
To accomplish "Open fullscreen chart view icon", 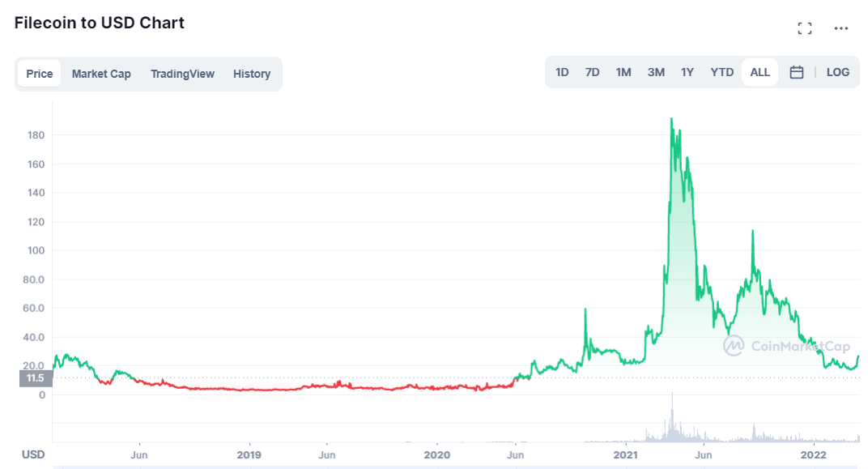I will (x=804, y=28).
